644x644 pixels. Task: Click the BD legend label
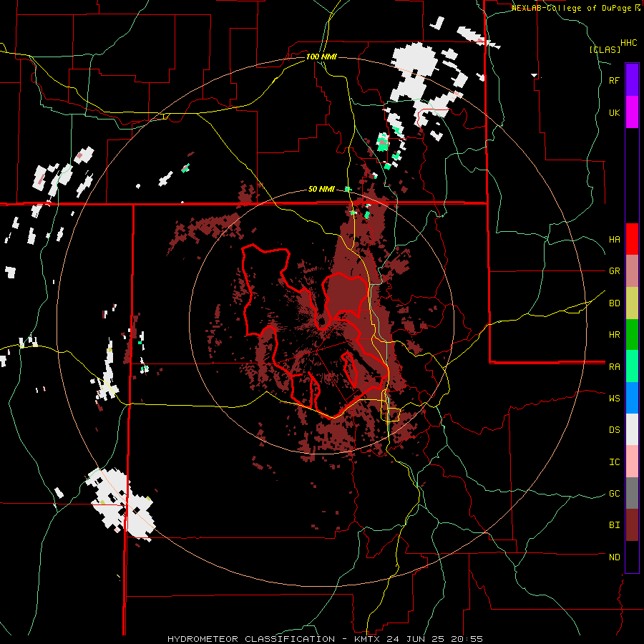coord(614,303)
